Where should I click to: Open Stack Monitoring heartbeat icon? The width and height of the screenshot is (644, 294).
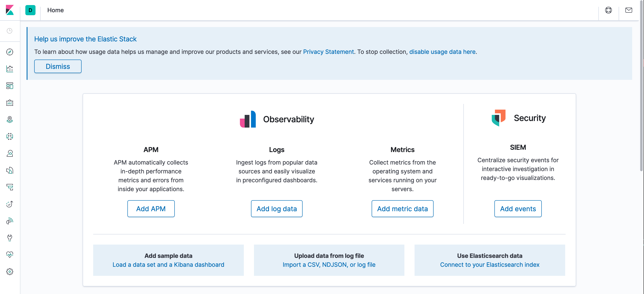[x=10, y=255]
